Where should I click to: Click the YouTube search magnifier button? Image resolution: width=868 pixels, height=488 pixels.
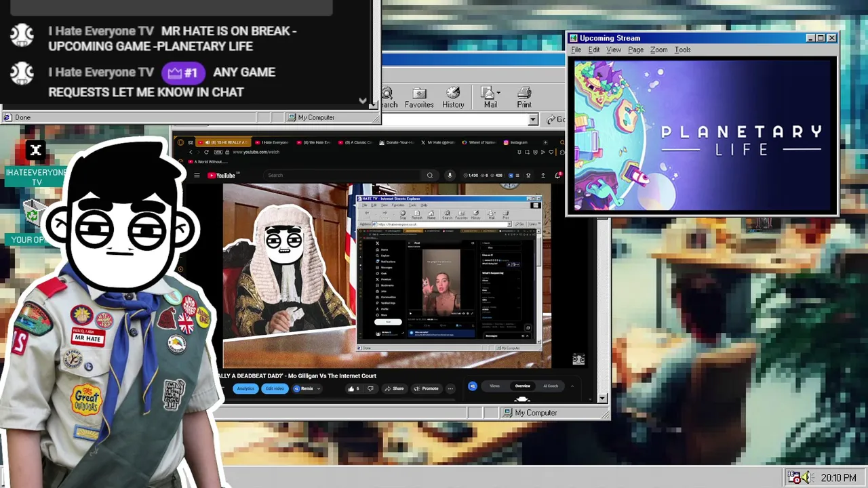point(429,176)
